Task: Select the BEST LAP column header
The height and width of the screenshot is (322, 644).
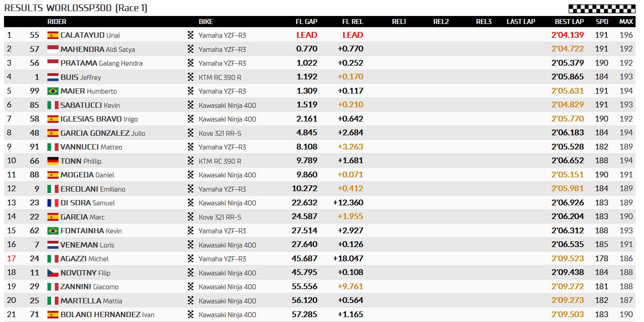Action: coord(569,22)
